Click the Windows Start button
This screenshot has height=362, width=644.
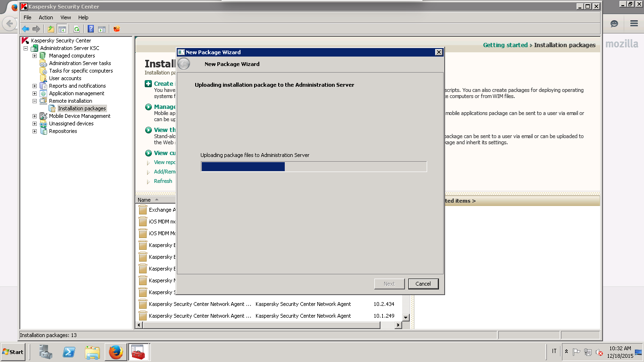[x=13, y=352]
